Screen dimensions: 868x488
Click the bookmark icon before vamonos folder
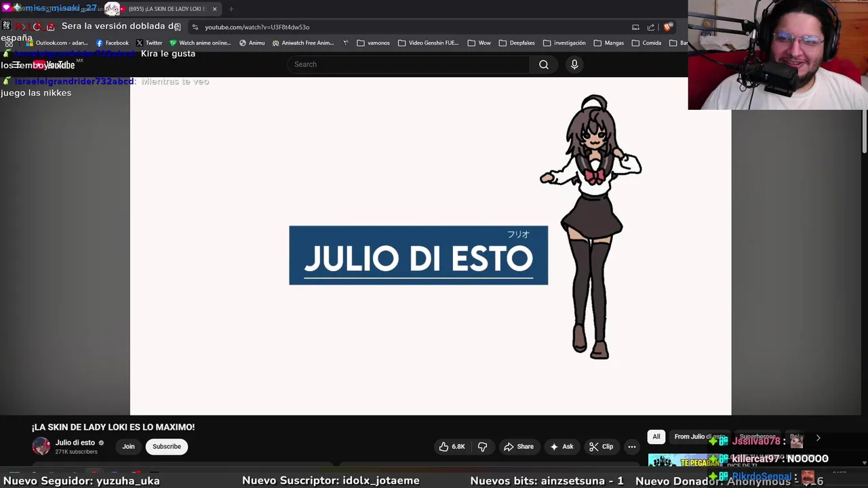tap(345, 43)
